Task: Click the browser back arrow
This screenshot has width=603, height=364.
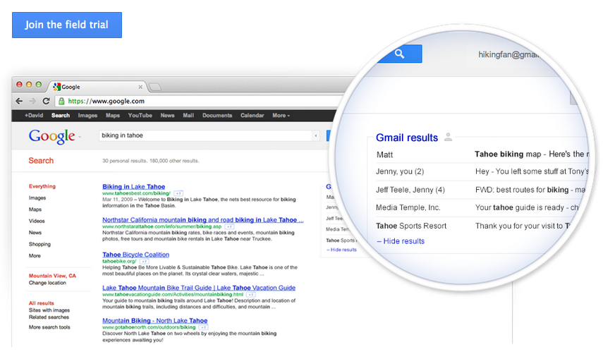Action: (x=20, y=101)
